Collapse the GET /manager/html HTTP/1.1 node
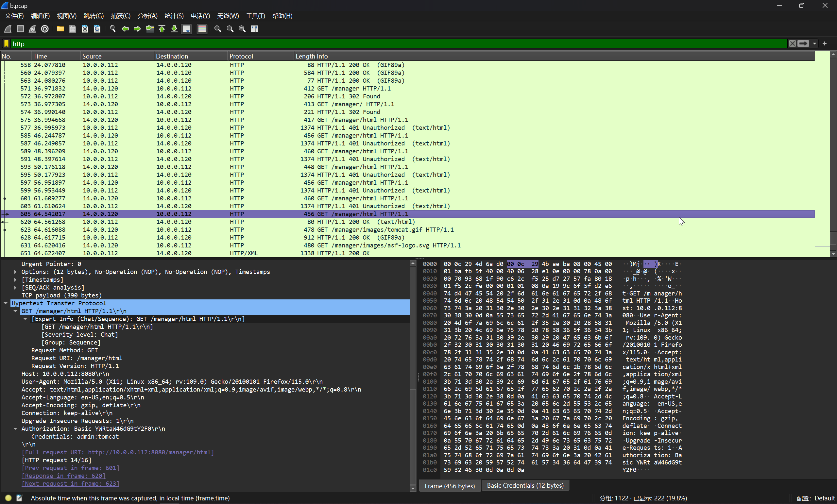837x504 pixels. (x=15, y=311)
